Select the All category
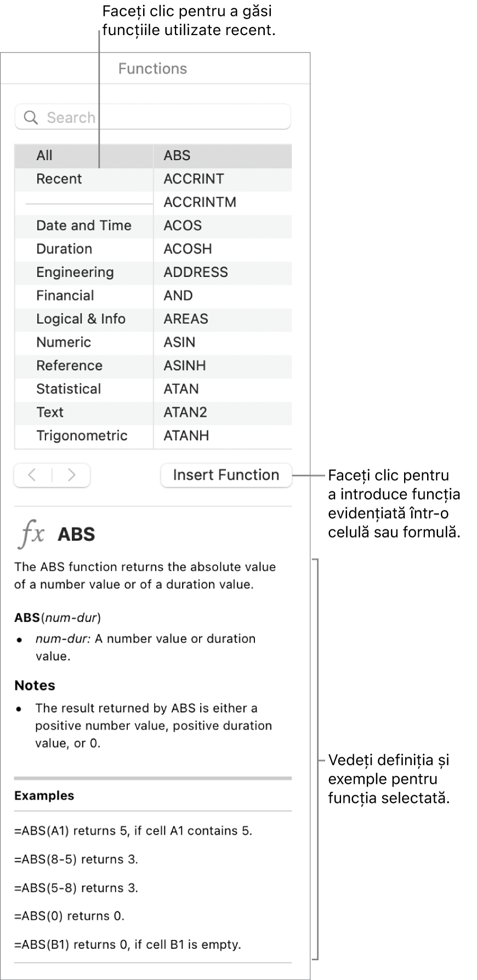Viewport: 477px width, 980px height. tap(44, 156)
